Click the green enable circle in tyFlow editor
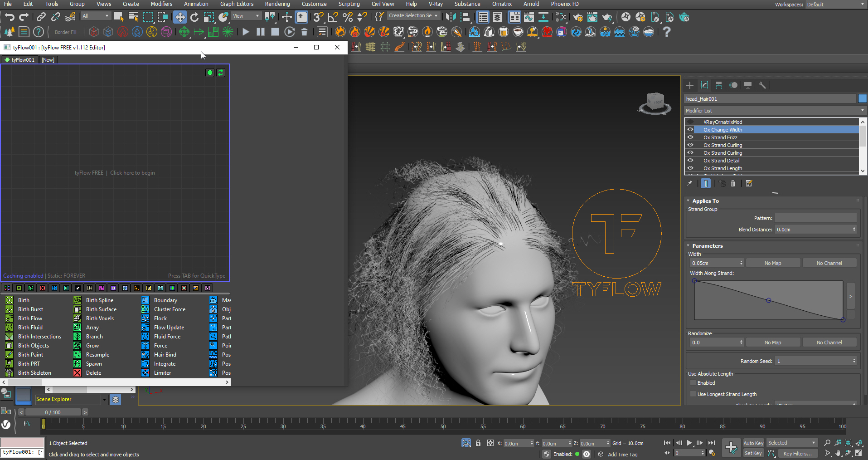The image size is (868, 460). click(209, 73)
